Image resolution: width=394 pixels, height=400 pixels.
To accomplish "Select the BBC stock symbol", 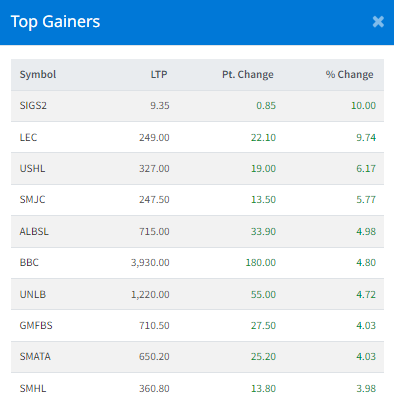I will 29,262.
